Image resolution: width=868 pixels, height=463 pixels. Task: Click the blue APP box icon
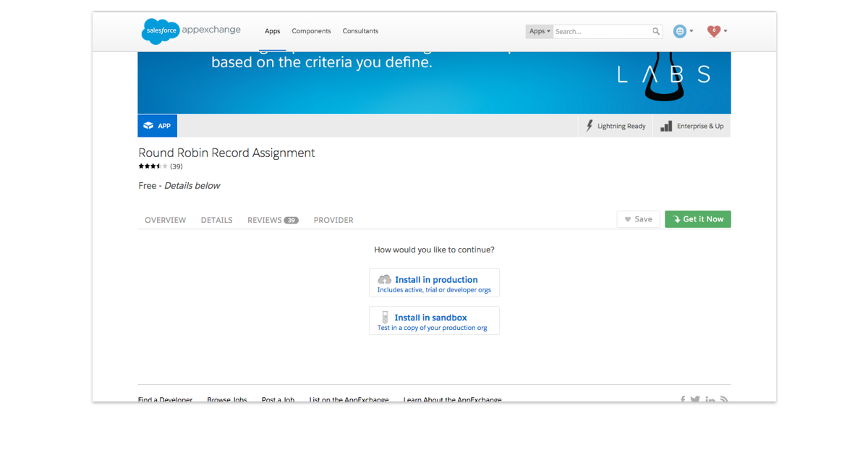tap(157, 126)
